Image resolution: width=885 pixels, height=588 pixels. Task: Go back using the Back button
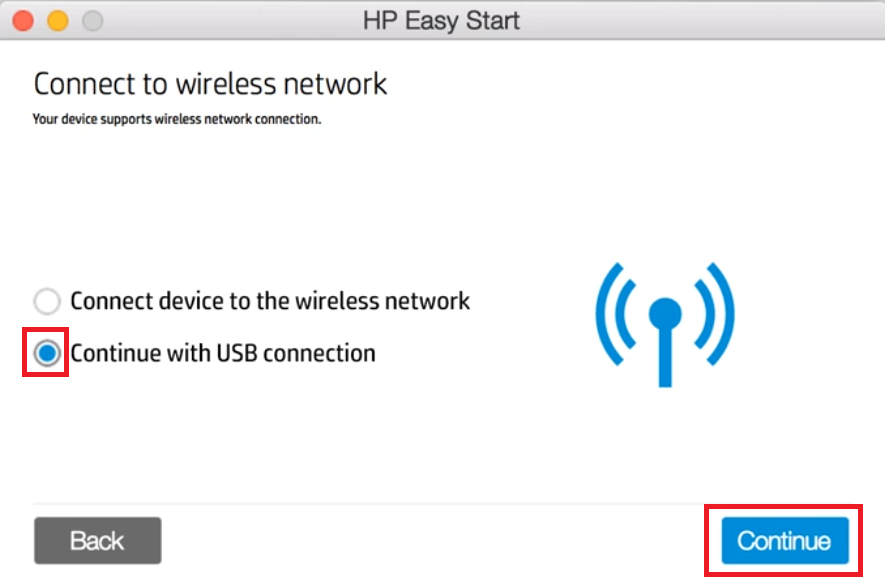click(98, 541)
